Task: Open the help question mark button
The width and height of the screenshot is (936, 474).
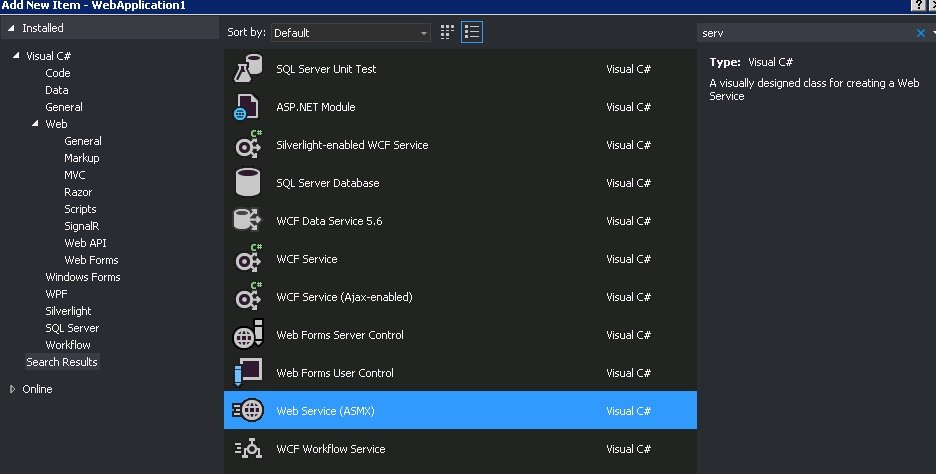Action: point(917,6)
